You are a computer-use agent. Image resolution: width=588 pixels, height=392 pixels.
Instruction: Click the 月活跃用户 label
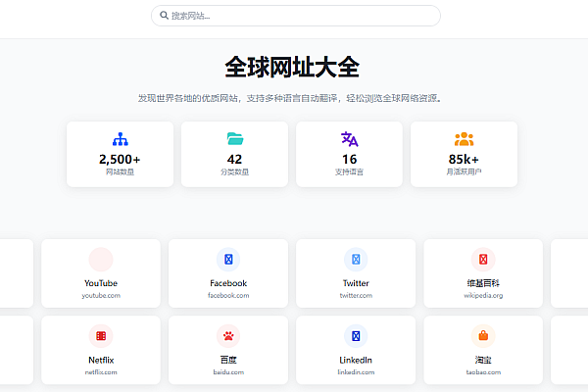[x=464, y=171]
